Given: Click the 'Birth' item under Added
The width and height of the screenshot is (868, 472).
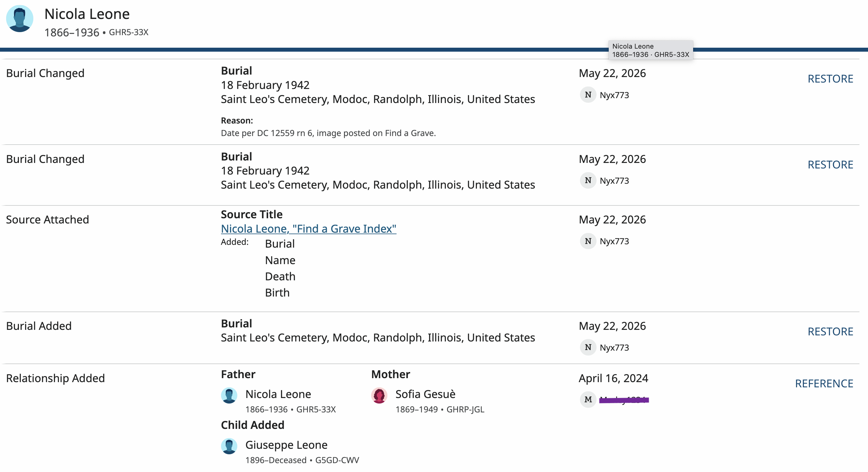Looking at the screenshot, I should 277,293.
